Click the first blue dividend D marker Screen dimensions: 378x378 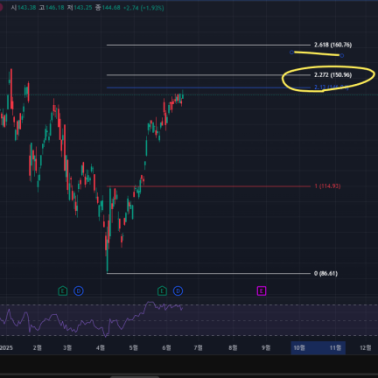pos(78,291)
